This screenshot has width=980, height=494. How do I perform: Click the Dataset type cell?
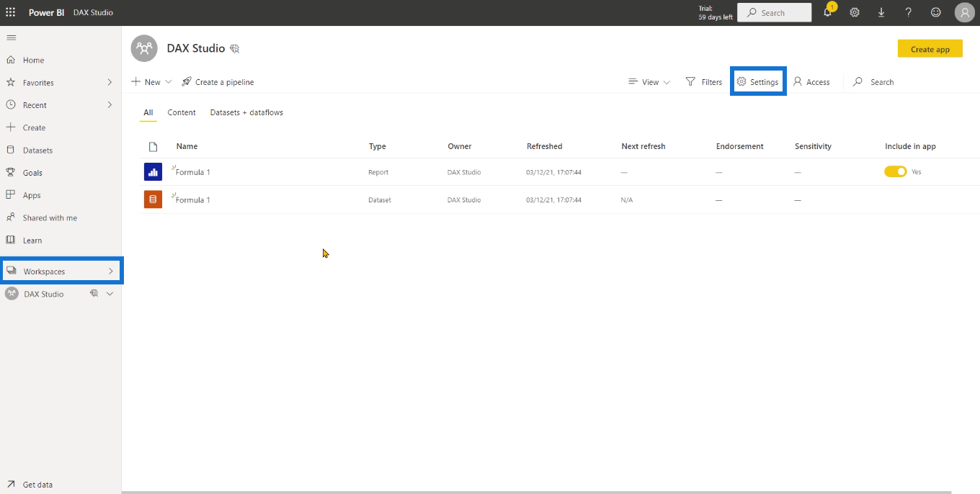[x=380, y=199]
